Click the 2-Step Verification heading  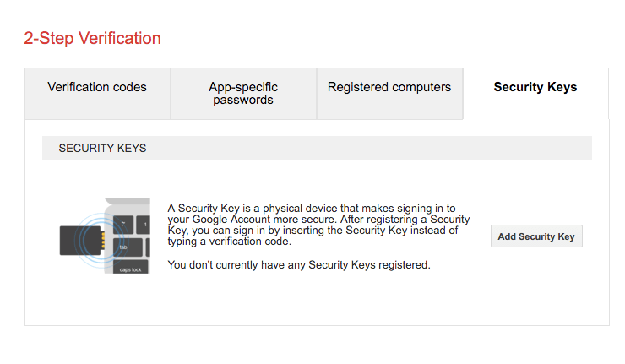click(92, 38)
